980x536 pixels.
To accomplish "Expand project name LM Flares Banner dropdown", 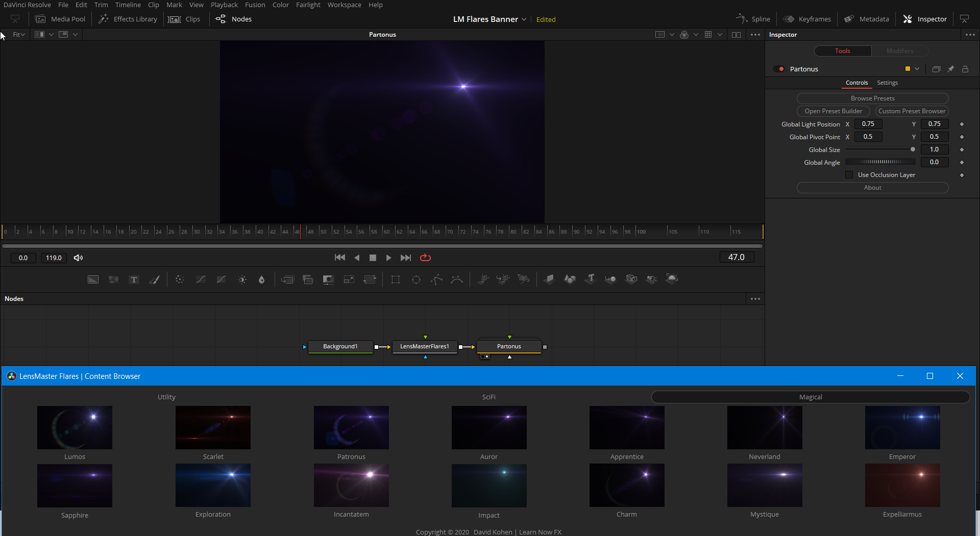I will [524, 19].
